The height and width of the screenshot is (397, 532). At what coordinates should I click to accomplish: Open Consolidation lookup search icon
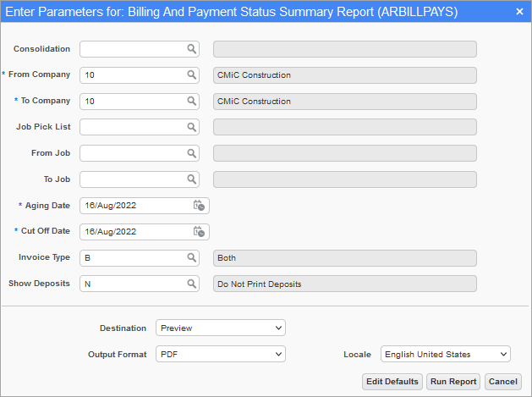click(x=192, y=49)
